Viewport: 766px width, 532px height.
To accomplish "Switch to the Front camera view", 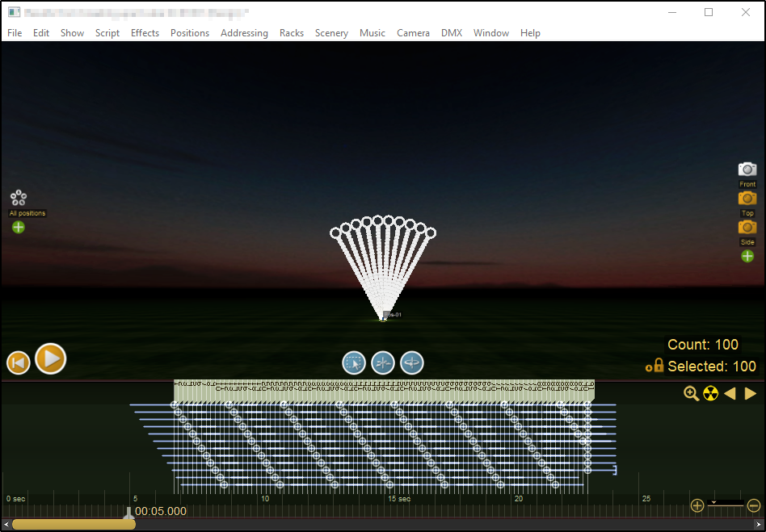I will (x=747, y=169).
